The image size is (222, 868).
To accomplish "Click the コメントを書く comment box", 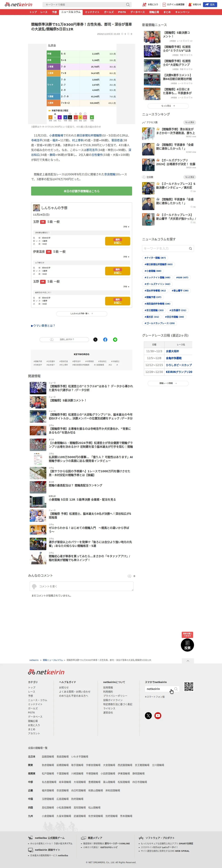I will click(x=81, y=586).
